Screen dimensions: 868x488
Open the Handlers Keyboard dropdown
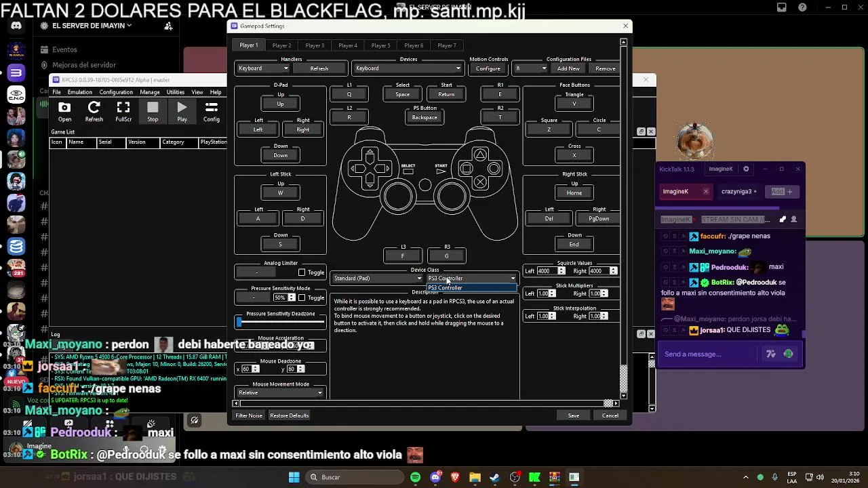[263, 68]
